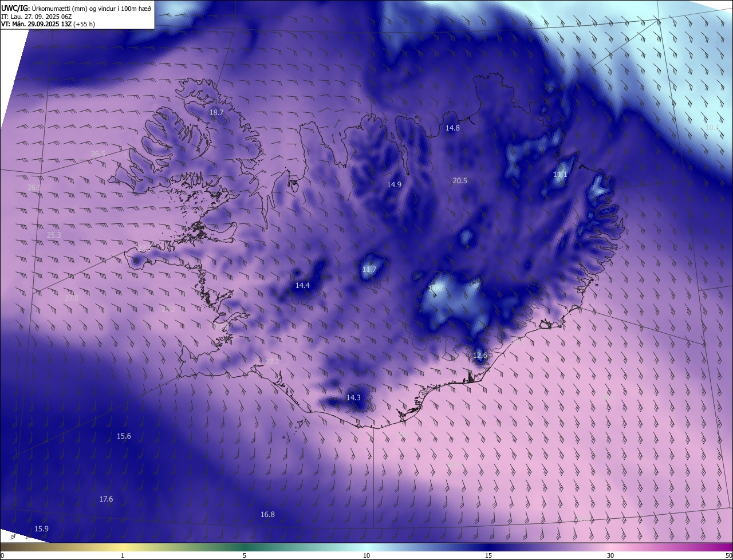Click the 14.8 value on the map
The width and height of the screenshot is (733, 560).
[x=452, y=128]
